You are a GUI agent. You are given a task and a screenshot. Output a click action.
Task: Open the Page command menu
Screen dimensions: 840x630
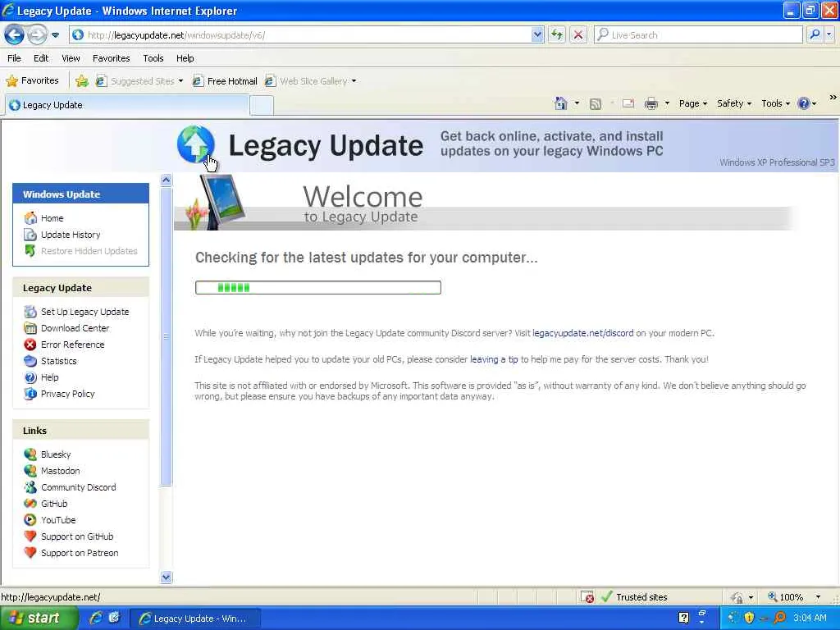[692, 103]
